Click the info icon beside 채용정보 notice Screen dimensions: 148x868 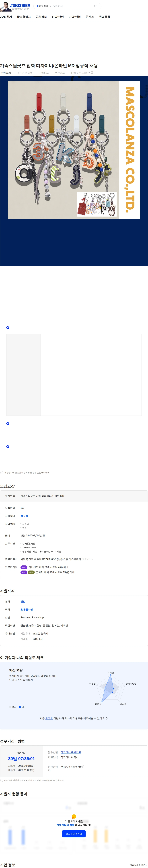[2, 472]
